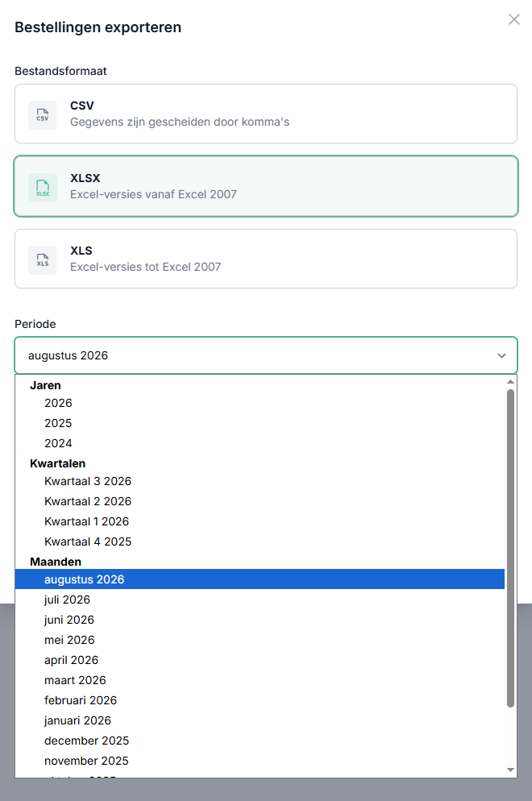This screenshot has height=801, width=532.
Task: Click the XLS file icon
Action: coord(43,260)
